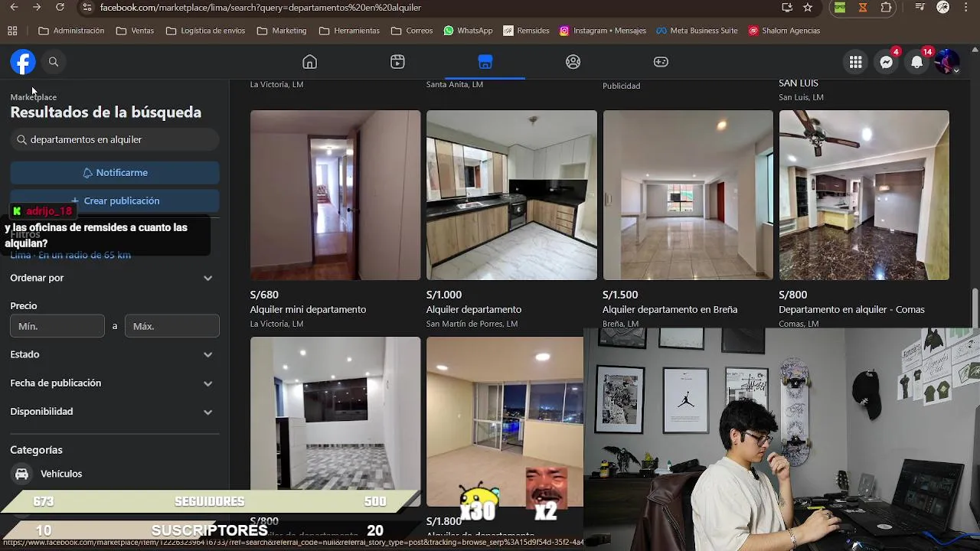Go to the Facebook home logo

point(23,62)
